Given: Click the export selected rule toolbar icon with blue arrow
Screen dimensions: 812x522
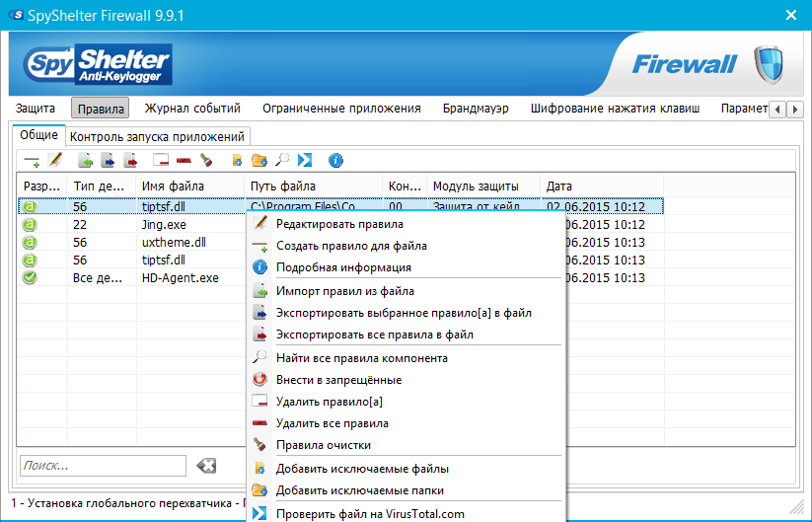Looking at the screenshot, I should (108, 161).
